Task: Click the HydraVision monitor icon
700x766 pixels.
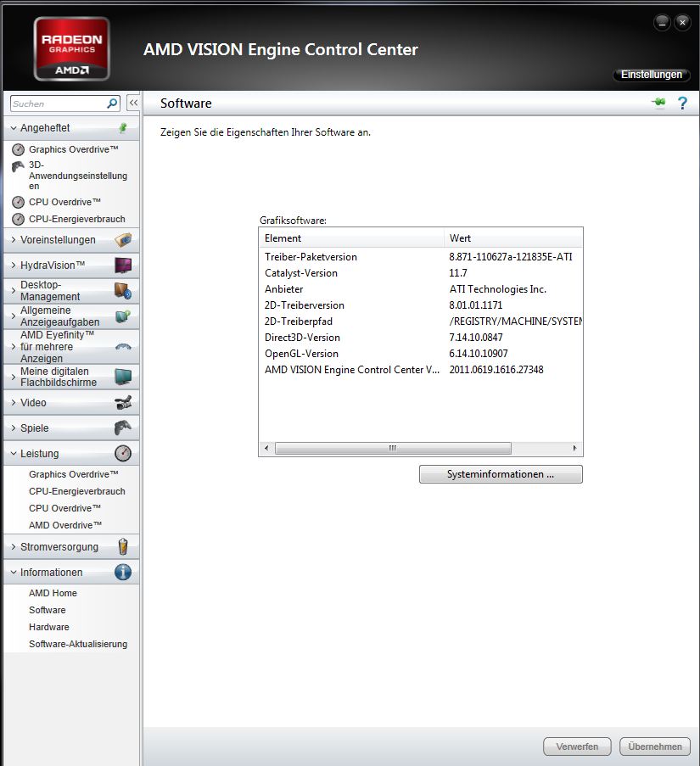Action: pos(123,266)
